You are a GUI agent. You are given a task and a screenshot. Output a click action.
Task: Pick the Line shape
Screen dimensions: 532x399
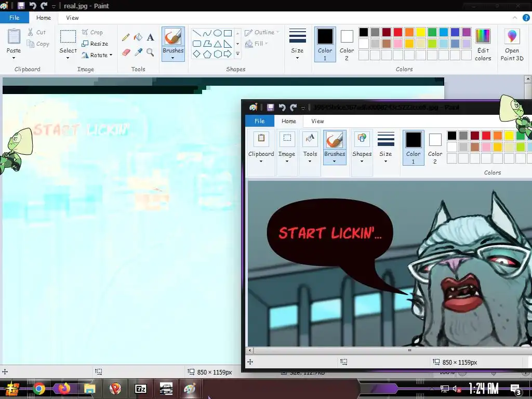click(196, 33)
